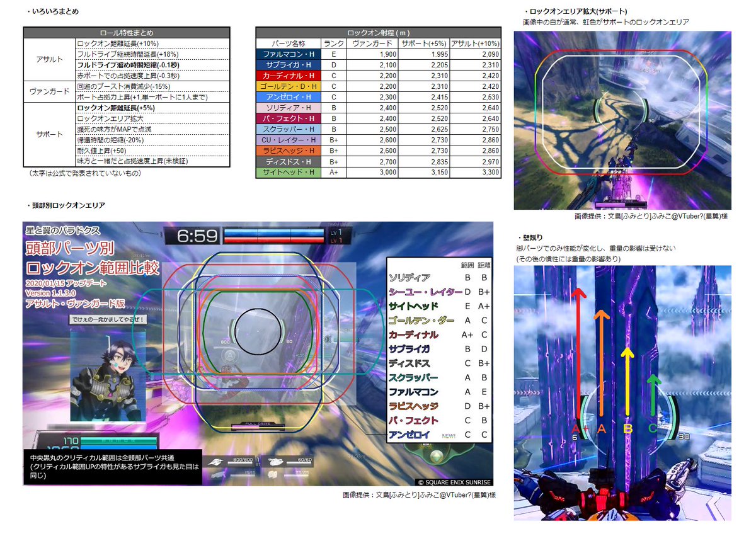Click 'フルドライブ継続時間延長(+18%)' trait row
The image size is (756, 536).
152,54
